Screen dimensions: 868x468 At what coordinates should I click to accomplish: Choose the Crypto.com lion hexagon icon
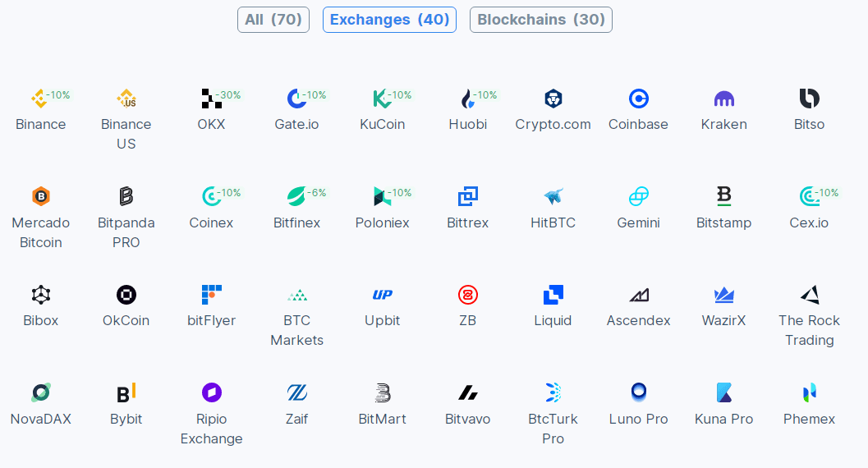[x=553, y=99]
